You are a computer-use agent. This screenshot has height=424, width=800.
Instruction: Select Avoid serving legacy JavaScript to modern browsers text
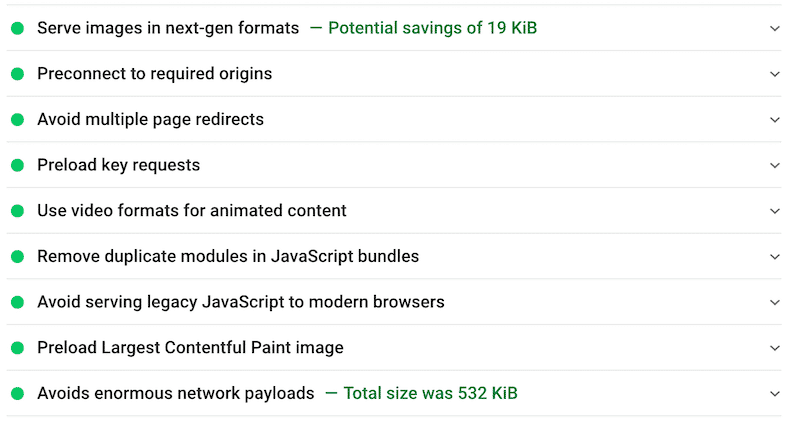[x=241, y=302]
